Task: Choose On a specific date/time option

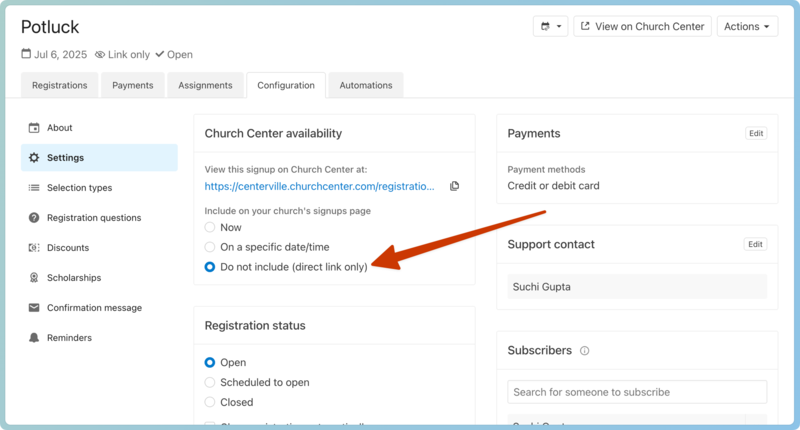Action: [210, 247]
